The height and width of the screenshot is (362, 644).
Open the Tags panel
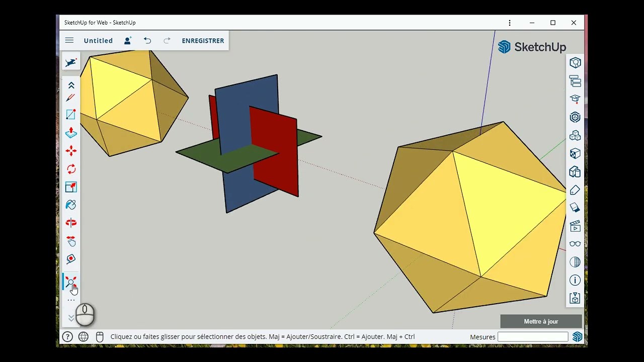pyautogui.click(x=575, y=190)
